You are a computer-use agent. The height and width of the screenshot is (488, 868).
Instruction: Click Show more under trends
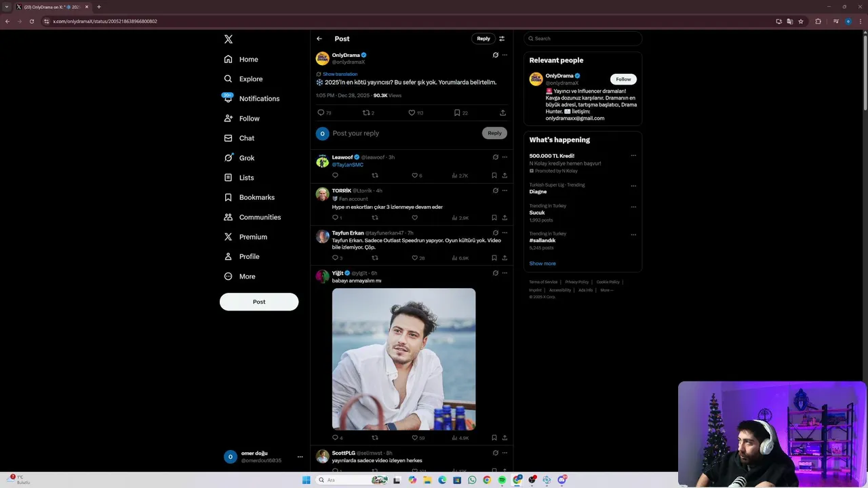[x=542, y=264]
